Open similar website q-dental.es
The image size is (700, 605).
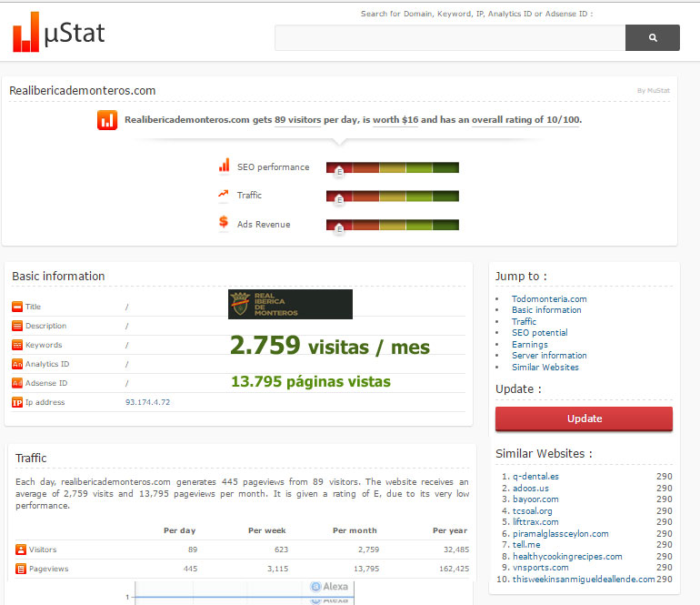point(535,476)
